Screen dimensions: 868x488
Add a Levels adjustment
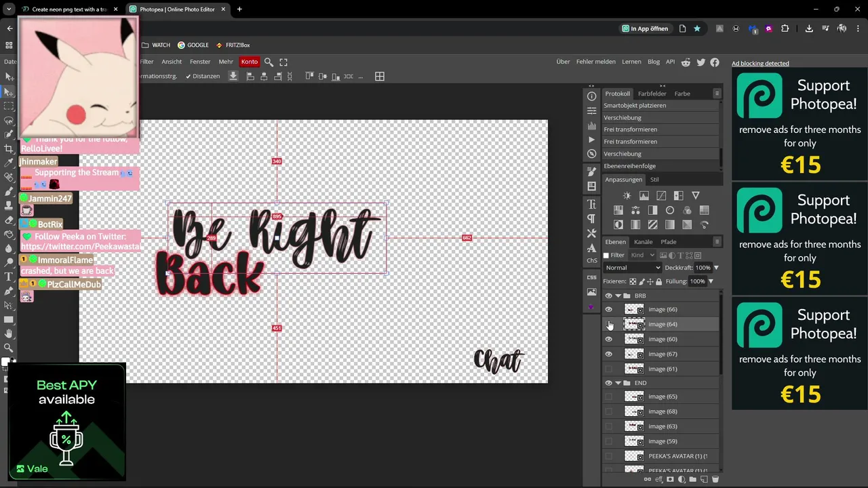coord(644,196)
